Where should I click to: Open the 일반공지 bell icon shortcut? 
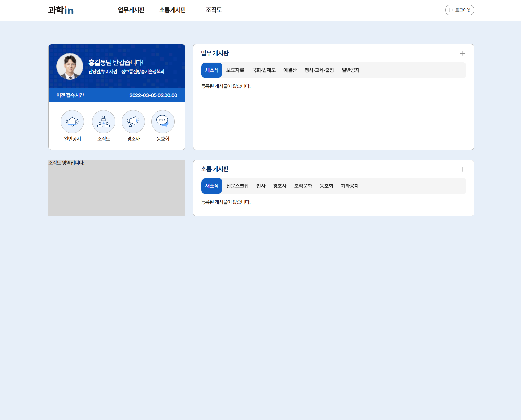(x=72, y=122)
